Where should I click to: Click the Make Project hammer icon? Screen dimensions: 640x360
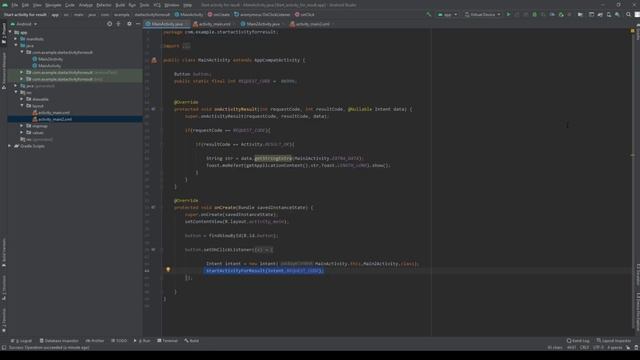(x=429, y=14)
